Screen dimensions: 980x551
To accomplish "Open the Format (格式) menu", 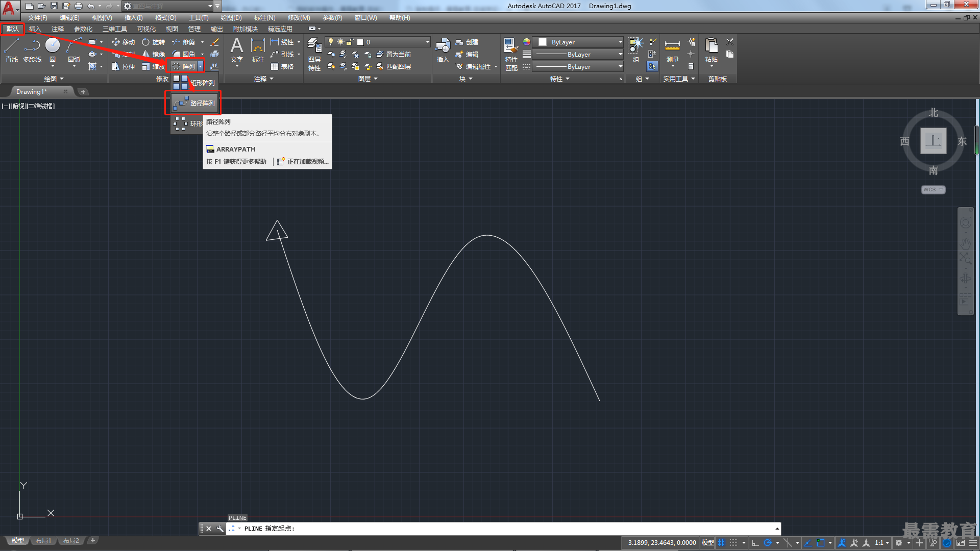I will pyautogui.click(x=165, y=17).
